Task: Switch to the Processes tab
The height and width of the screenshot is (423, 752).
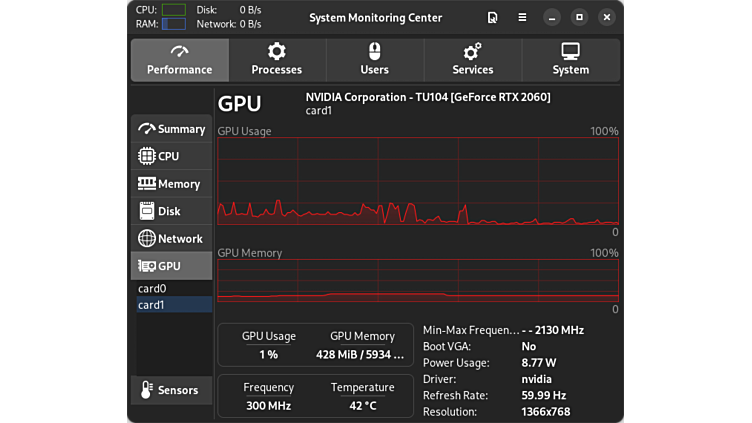Action: (277, 60)
